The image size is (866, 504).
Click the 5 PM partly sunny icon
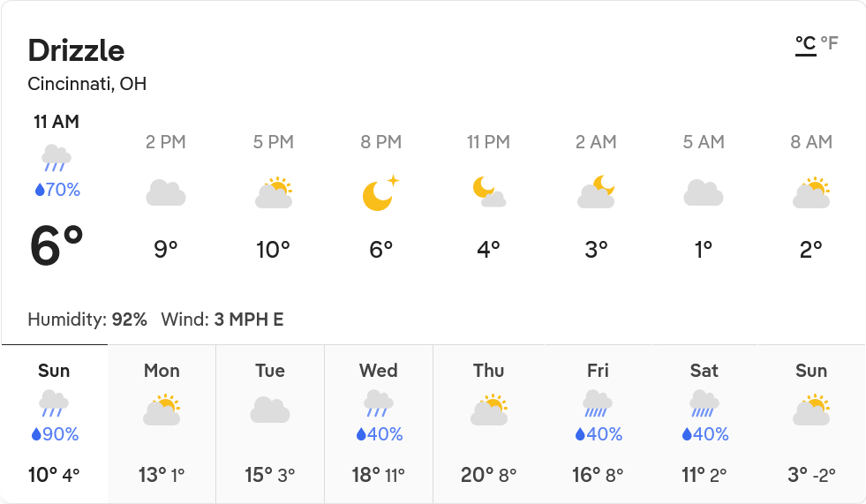point(274,192)
